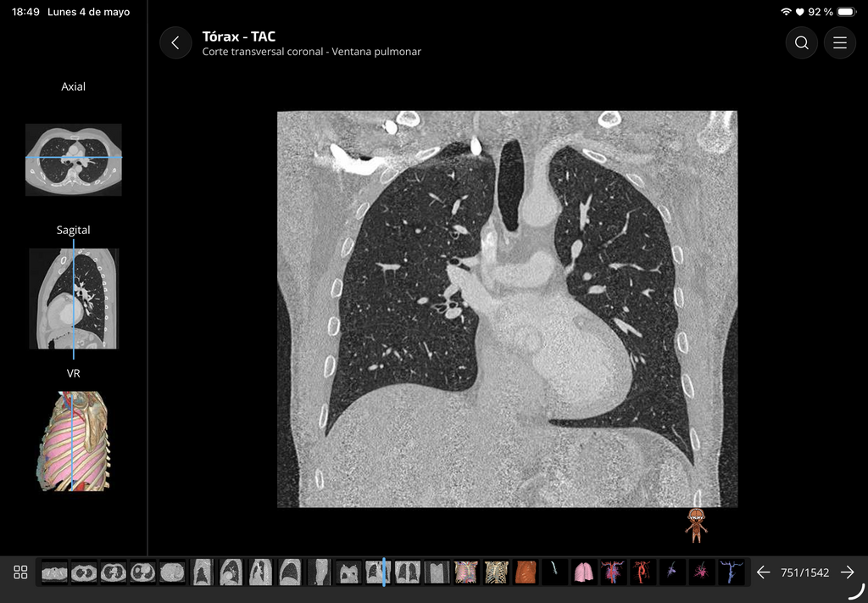Image resolution: width=868 pixels, height=603 pixels.
Task: Select the Axial view thumbnail
Action: [74, 159]
